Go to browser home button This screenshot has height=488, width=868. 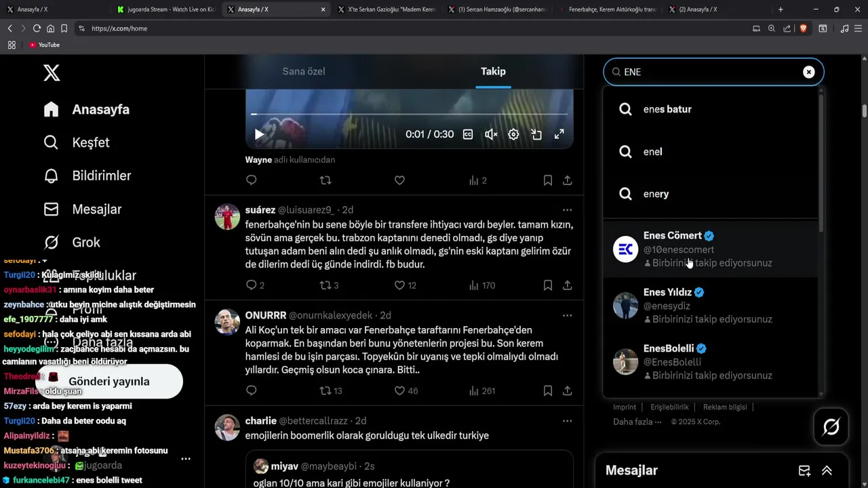coord(50,28)
